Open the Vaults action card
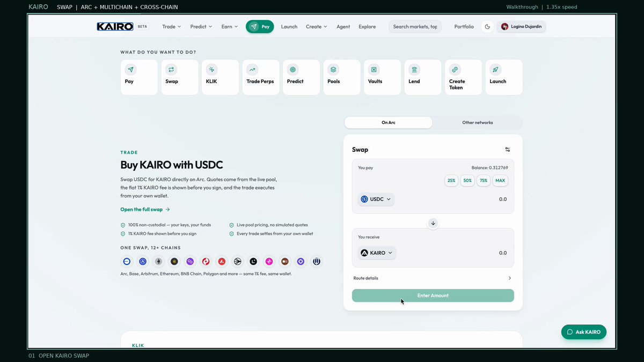Screen dimensions: 644x362 (x=382, y=77)
